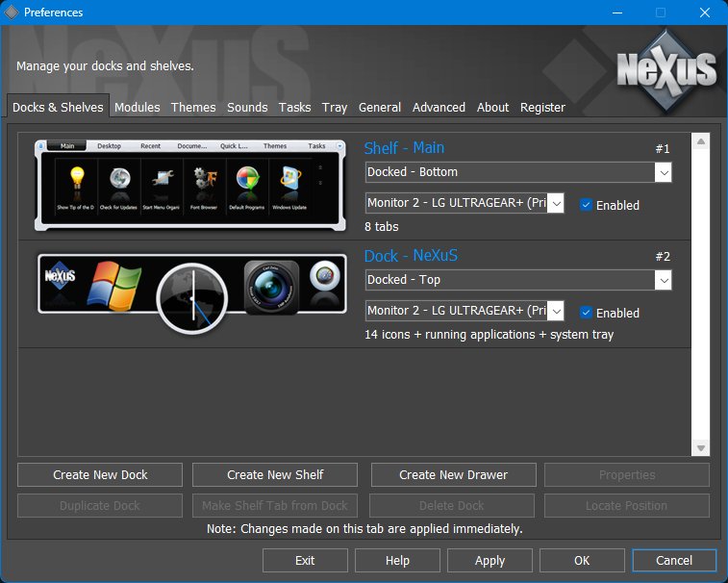The image size is (728, 583).
Task: Select the Docks & Shelves tab
Action: click(x=58, y=107)
